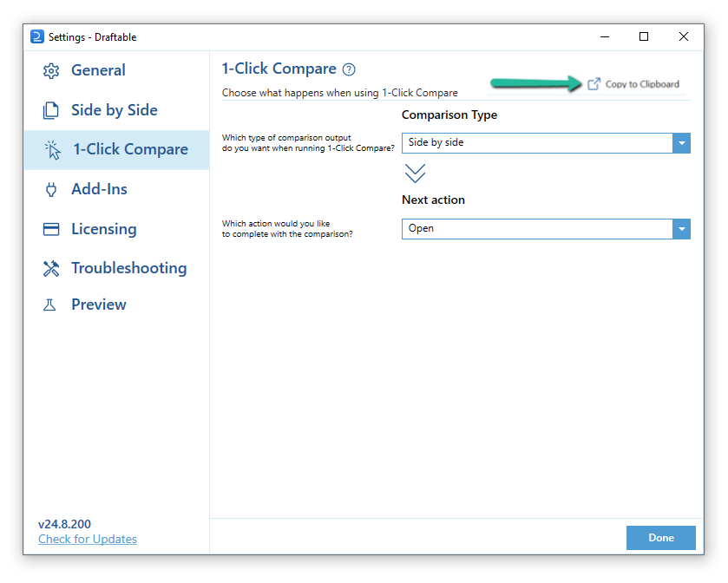The width and height of the screenshot is (728, 583).
Task: Click the Preview flask icon
Action: coord(49,305)
